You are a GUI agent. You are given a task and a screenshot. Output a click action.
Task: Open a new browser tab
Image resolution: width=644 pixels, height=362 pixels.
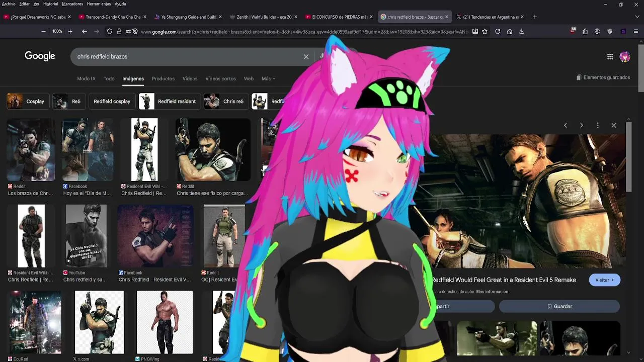534,17
